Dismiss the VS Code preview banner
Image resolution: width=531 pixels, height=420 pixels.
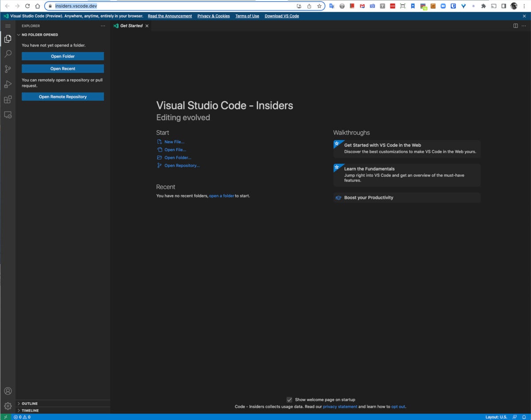click(524, 16)
